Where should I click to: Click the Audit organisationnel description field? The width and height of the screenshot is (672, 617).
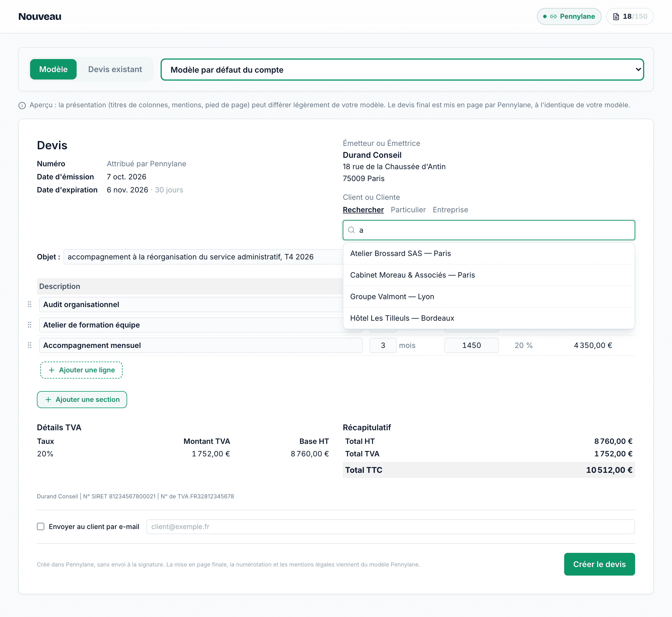tap(191, 305)
